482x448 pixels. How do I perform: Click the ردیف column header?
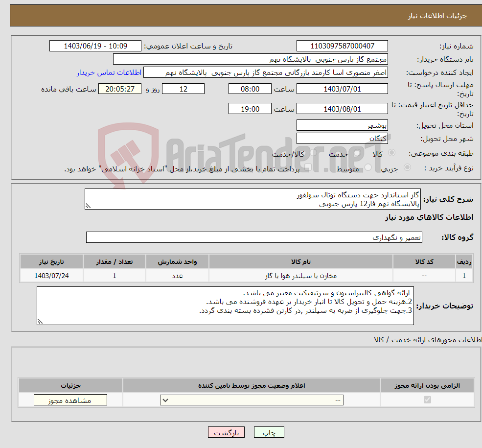click(464, 261)
